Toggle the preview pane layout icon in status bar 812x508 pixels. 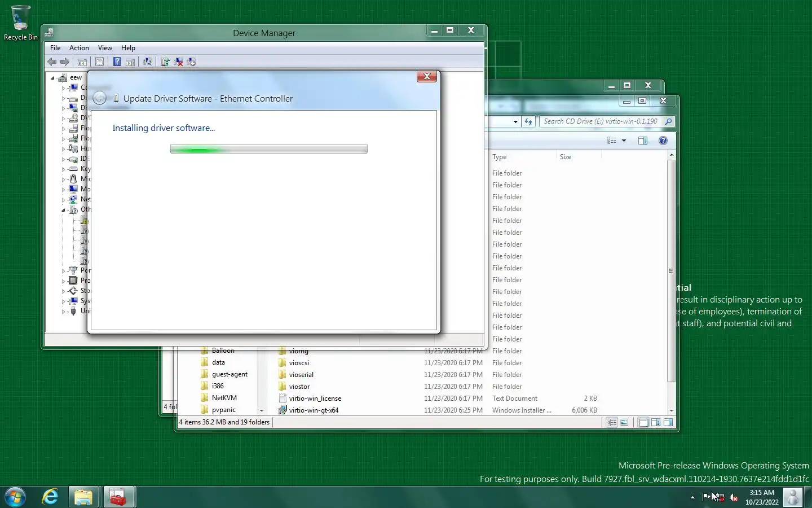668,422
